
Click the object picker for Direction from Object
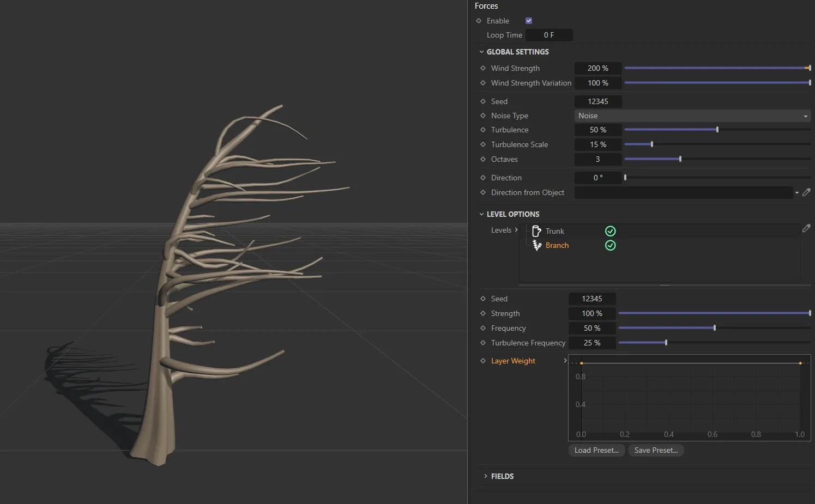point(806,192)
